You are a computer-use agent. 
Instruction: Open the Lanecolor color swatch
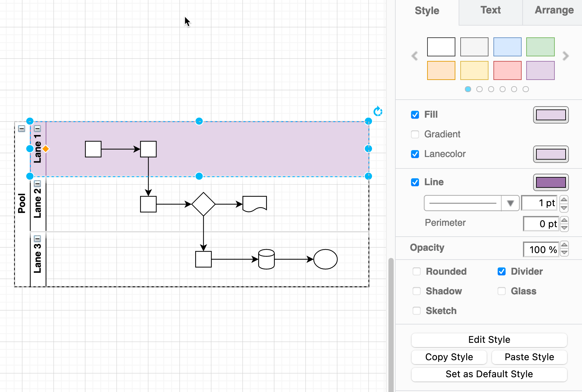(551, 154)
